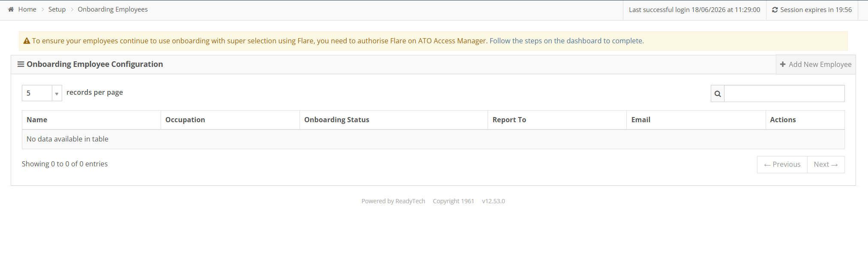Click the hamburger icon beside Onboarding Employee Configuration

pos(21,64)
